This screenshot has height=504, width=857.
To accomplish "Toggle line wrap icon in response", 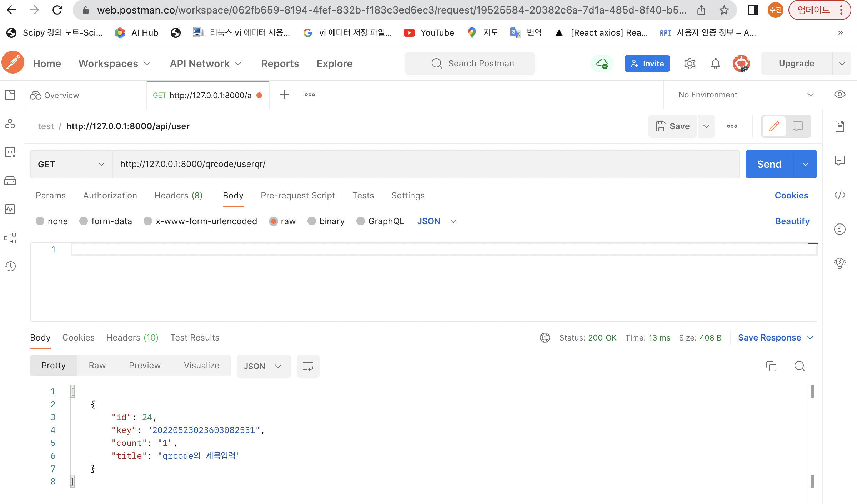I will coord(308,366).
